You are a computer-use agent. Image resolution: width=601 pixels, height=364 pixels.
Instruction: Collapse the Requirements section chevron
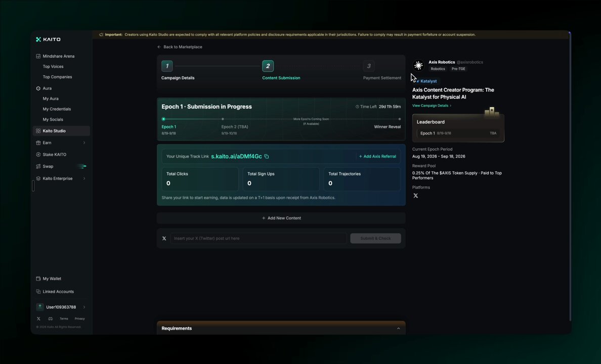click(x=398, y=329)
